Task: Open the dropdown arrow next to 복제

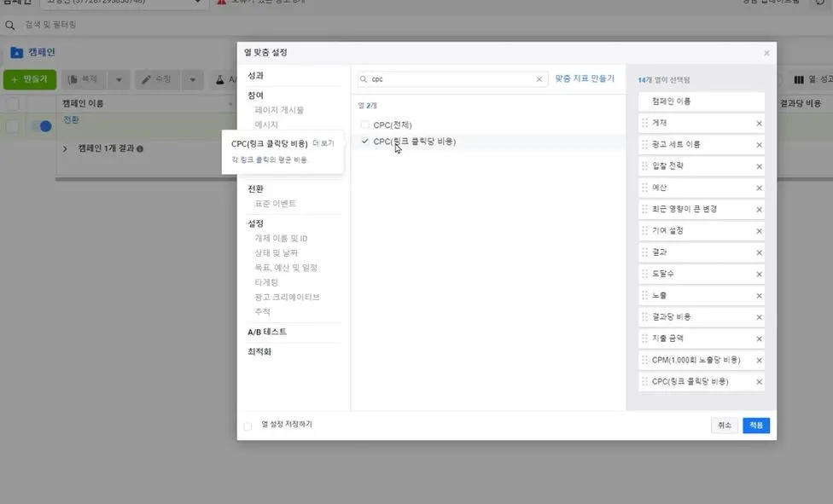Action: [118, 80]
